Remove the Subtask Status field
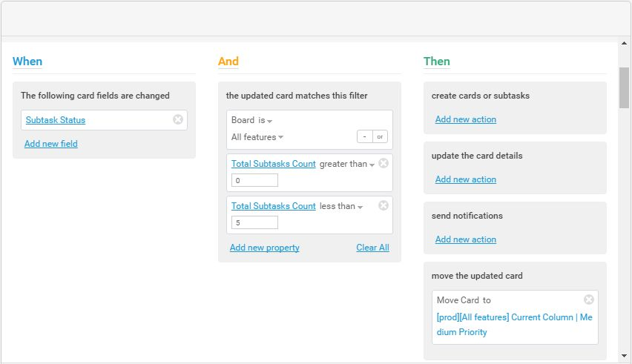This screenshot has width=632, height=364. 178,119
